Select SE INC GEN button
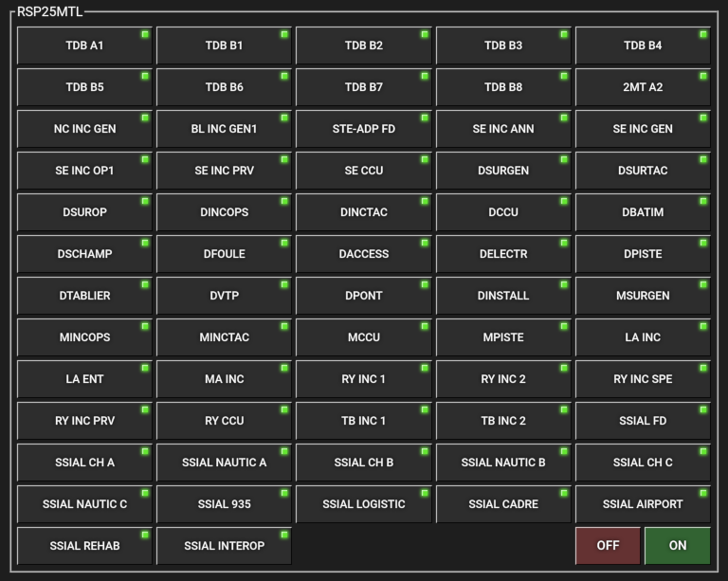Viewport: 728px width, 581px height. click(643, 129)
